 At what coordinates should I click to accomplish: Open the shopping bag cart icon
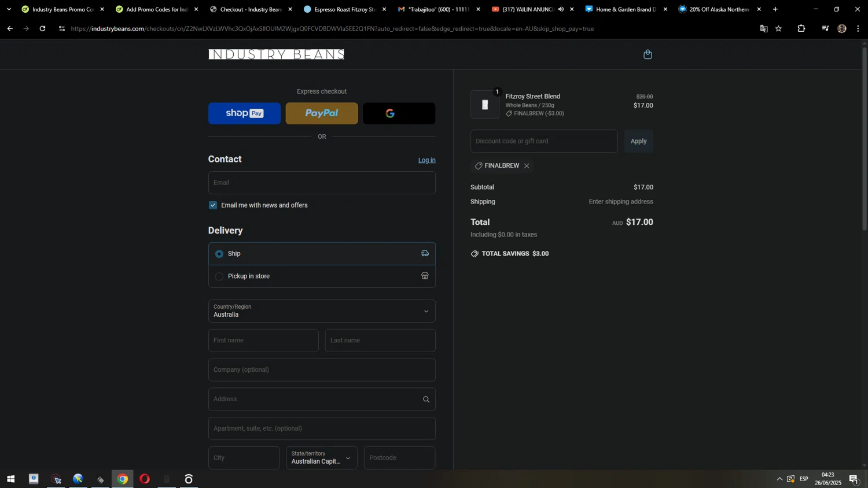click(648, 54)
